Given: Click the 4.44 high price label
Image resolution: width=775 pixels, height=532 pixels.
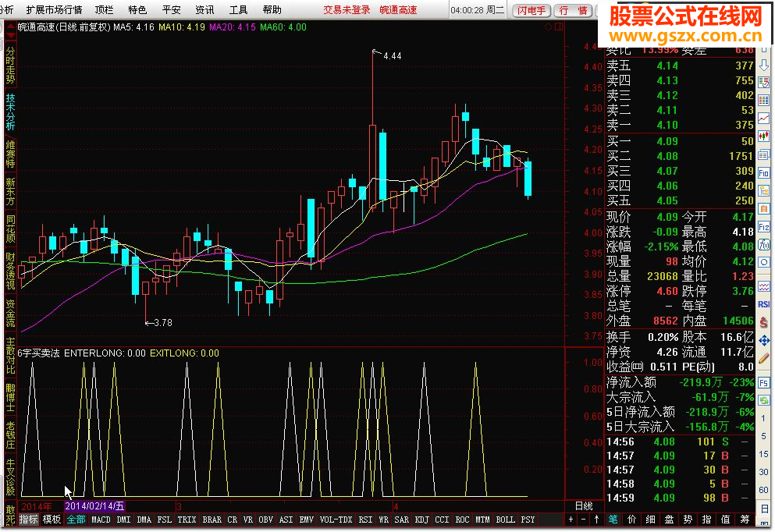Looking at the screenshot, I should click(393, 56).
